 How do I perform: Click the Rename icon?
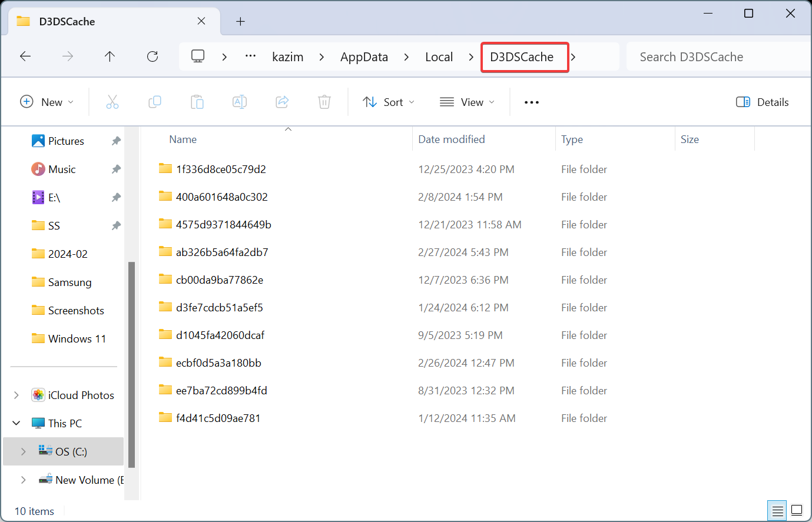[x=240, y=102]
